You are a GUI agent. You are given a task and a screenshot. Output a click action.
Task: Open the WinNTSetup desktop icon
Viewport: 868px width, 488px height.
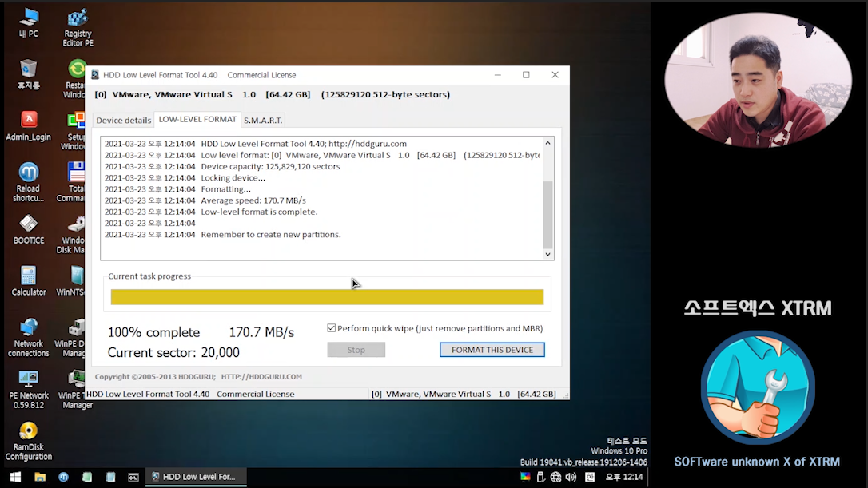(x=72, y=280)
